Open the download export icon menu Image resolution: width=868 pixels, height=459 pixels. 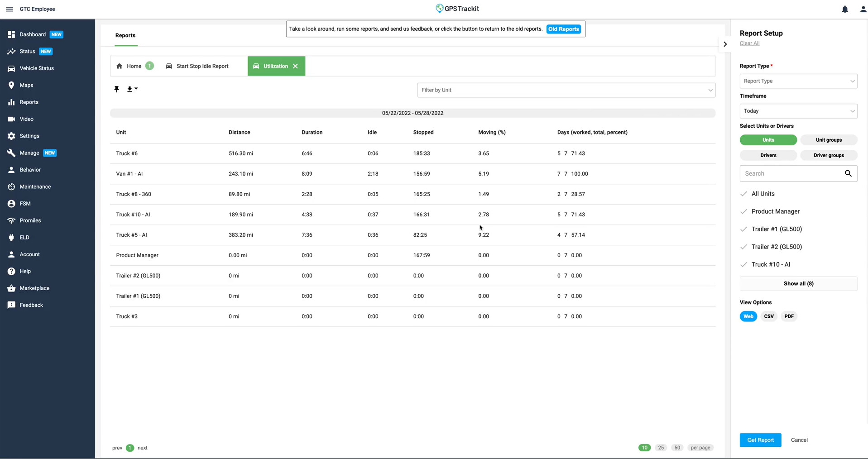click(132, 89)
